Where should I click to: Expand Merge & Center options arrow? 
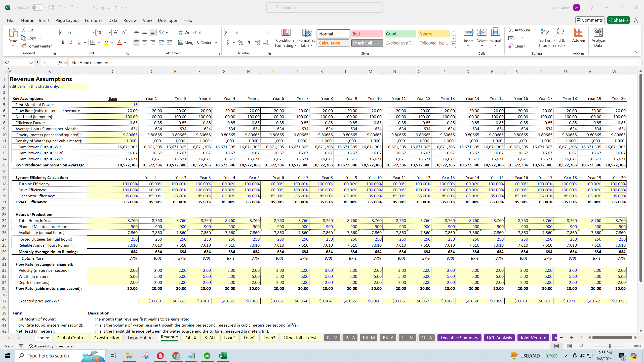[216, 42]
